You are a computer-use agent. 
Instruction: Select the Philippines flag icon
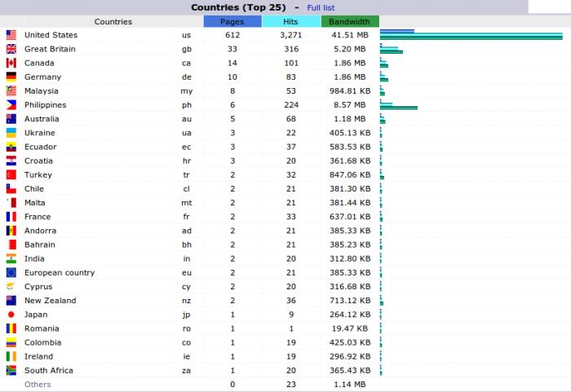coord(11,105)
